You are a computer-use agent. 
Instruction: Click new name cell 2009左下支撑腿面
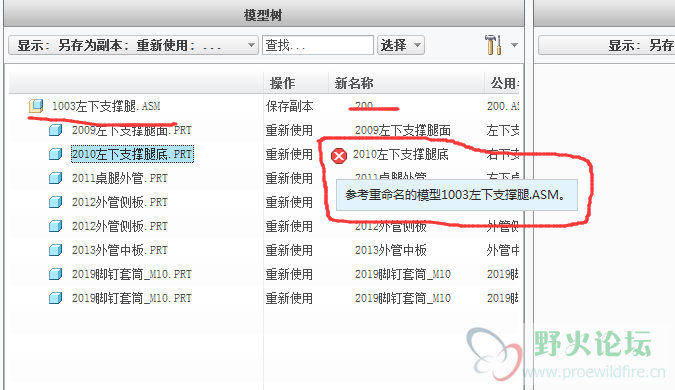[403, 130]
